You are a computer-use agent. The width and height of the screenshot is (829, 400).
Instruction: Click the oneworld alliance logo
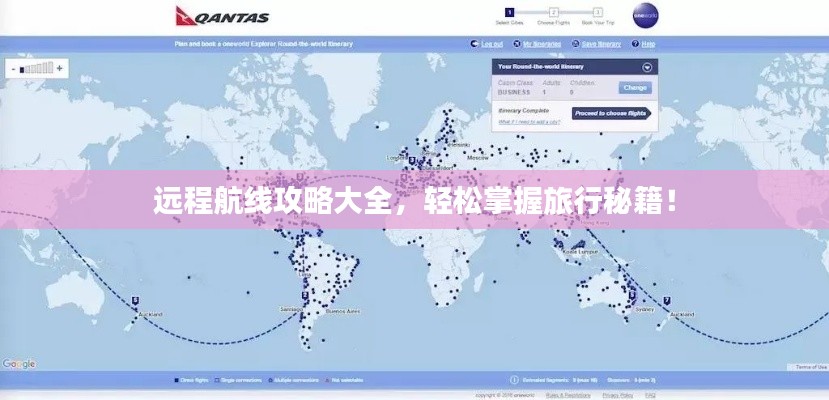[x=642, y=15]
